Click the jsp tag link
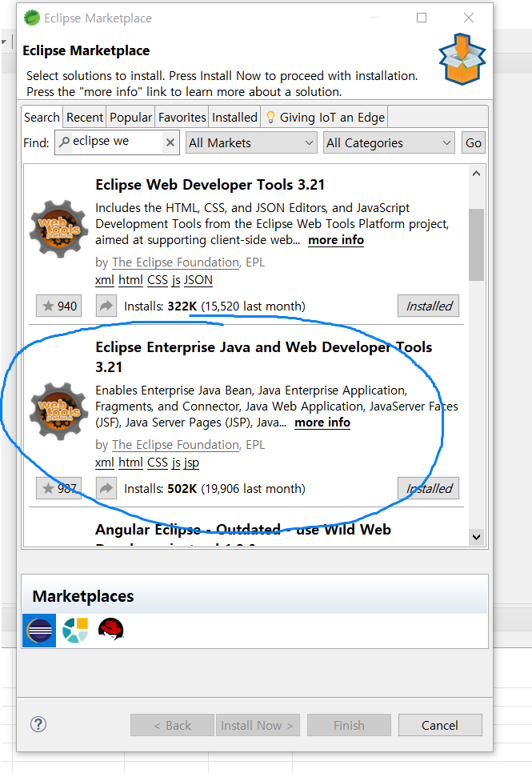 point(192,463)
